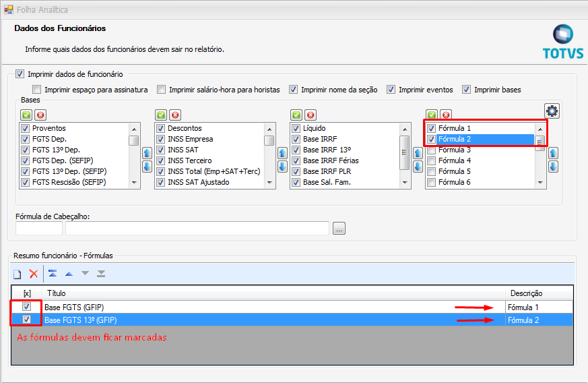588x383 pixels.
Task: Enable Imprimir espaço para assinatura
Action: (37, 90)
